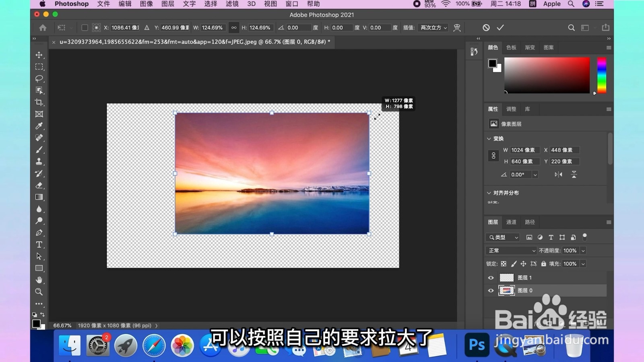Select the Gradient tool
The height and width of the screenshot is (362, 644).
point(39,197)
